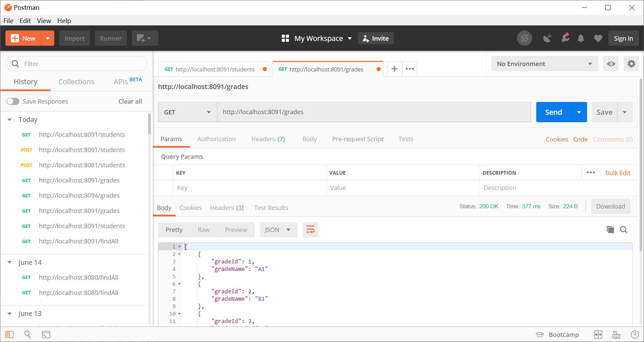Switch to the Raw response view
The width and height of the screenshot is (644, 342).
[204, 230]
